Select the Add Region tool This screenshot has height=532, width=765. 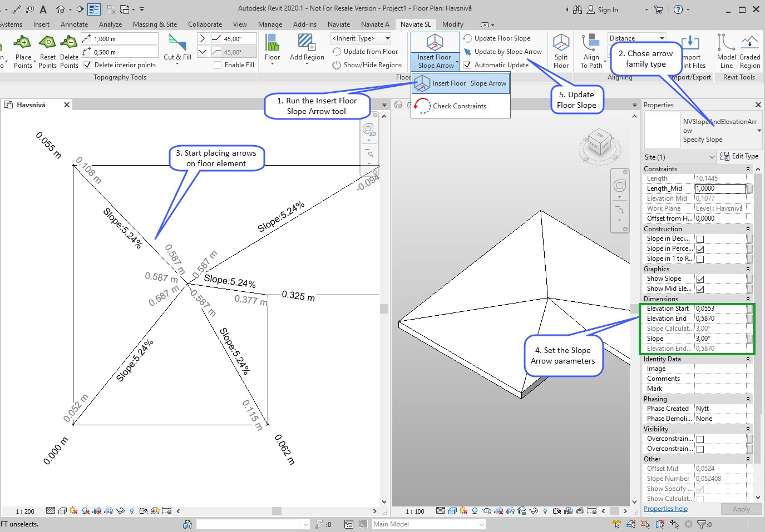(x=307, y=43)
